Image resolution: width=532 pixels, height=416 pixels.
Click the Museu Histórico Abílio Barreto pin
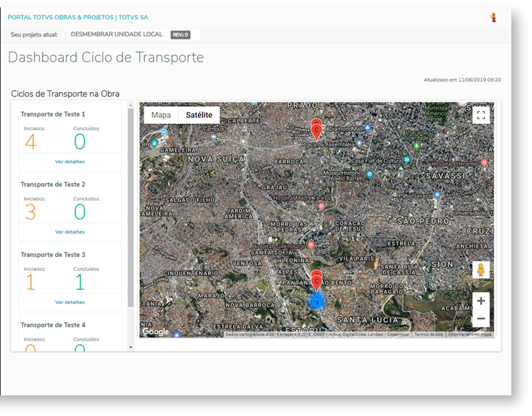coord(370,174)
